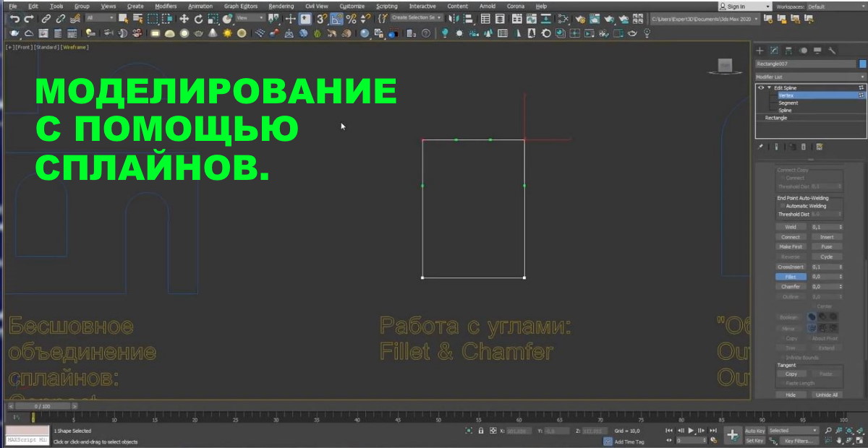
Task: Open the selection filter All dropdown
Action: tap(100, 18)
